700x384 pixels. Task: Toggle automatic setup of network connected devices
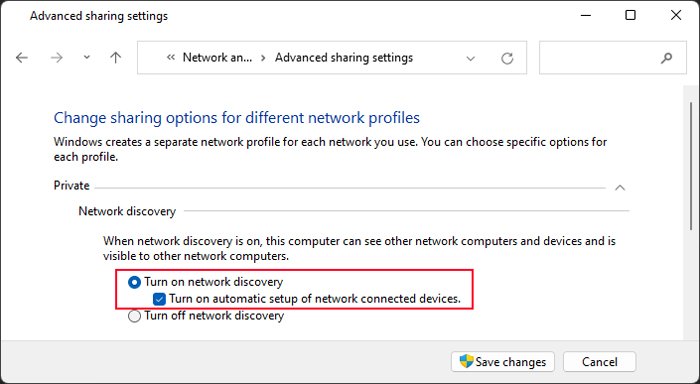click(x=159, y=299)
